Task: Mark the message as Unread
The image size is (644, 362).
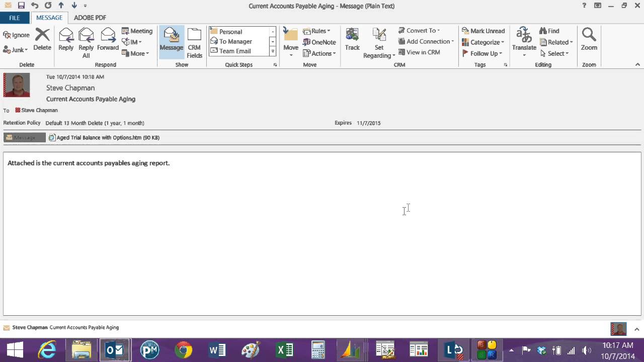Action: pos(483,31)
